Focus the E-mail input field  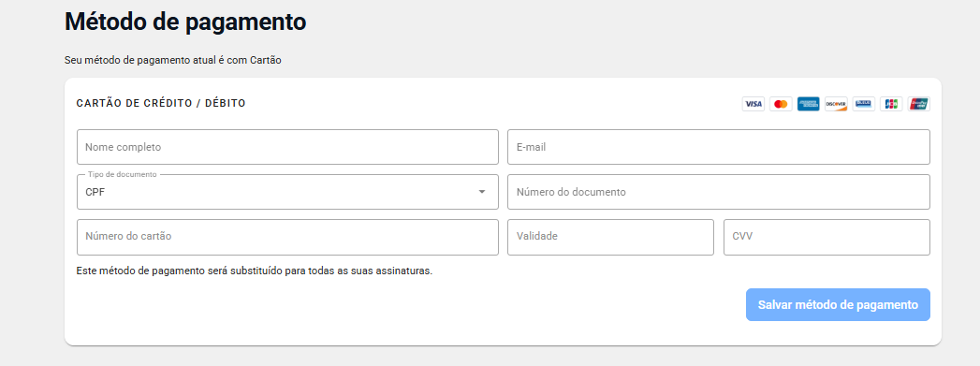[x=719, y=147]
